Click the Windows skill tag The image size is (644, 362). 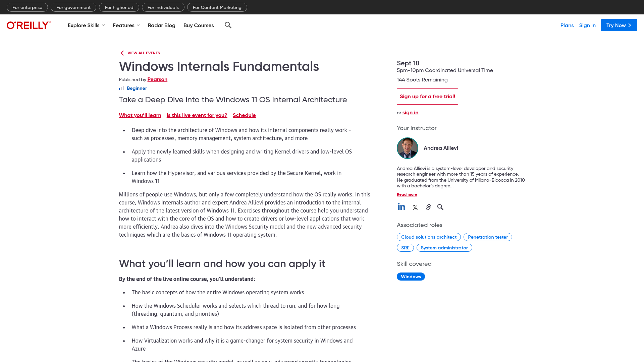pyautogui.click(x=411, y=277)
